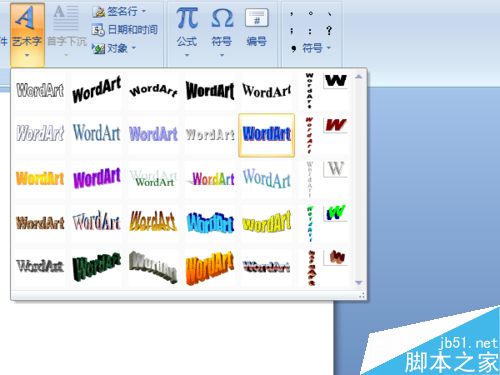
Task: Choose the outlined plain WordArt style
Action: click(x=40, y=91)
